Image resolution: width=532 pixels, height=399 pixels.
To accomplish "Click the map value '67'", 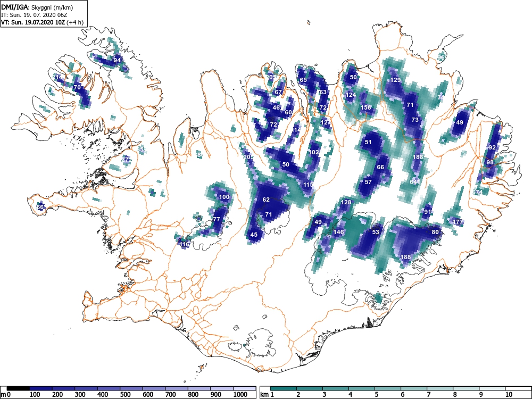I will coord(278,92).
